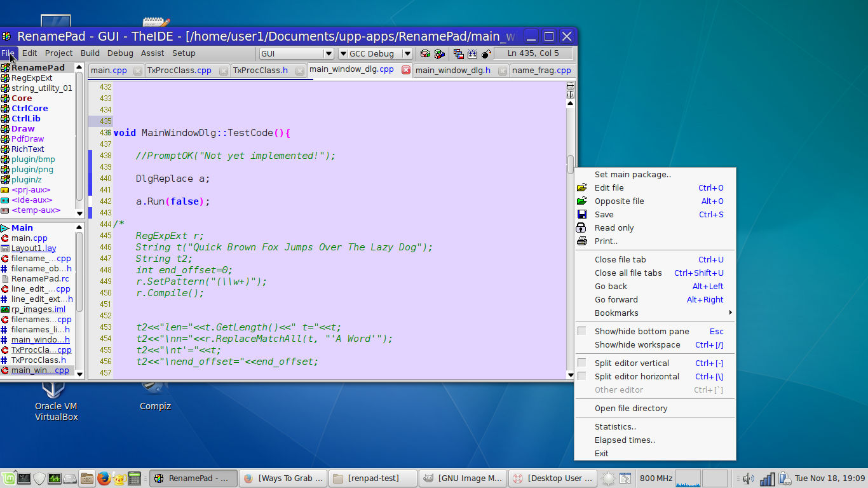Select Layout1.lay in the file list
This screenshot has width=868, height=488.
tap(34, 248)
